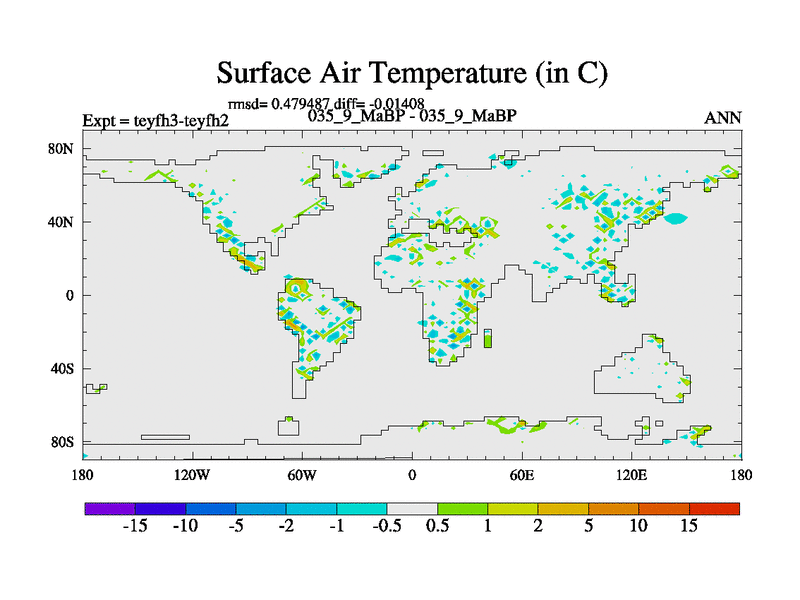
Task: Select the gray -0.5 to 0.5 swatch
Action: pos(412,509)
